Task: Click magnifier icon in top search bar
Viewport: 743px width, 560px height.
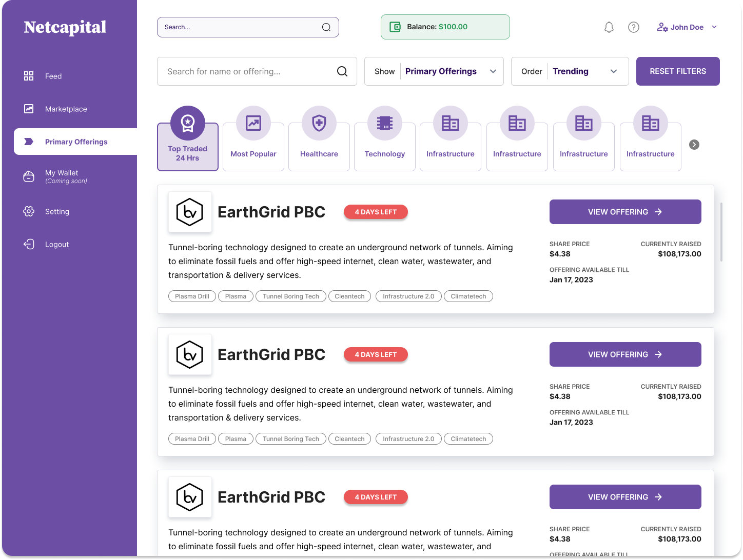Action: point(326,27)
